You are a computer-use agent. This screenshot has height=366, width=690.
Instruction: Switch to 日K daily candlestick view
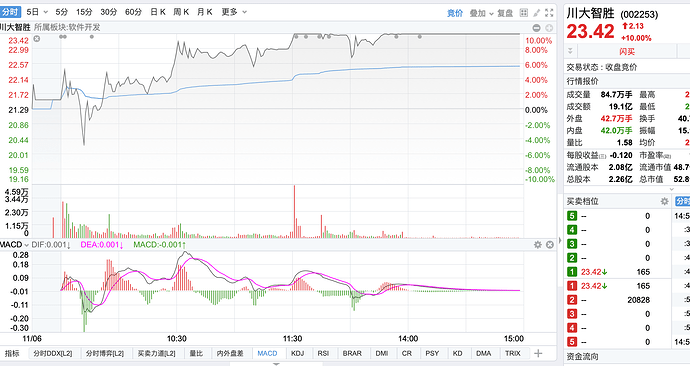[158, 12]
